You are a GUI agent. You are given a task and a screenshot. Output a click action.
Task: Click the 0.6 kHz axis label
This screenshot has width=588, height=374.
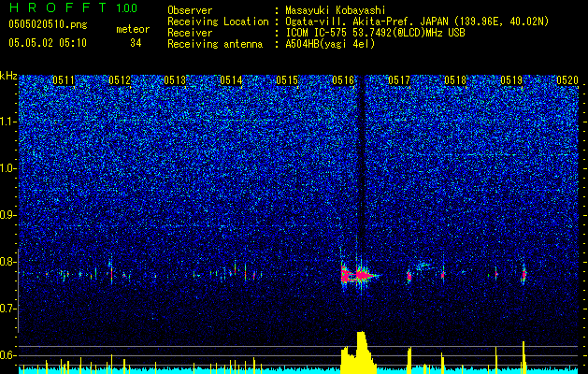[8, 355]
